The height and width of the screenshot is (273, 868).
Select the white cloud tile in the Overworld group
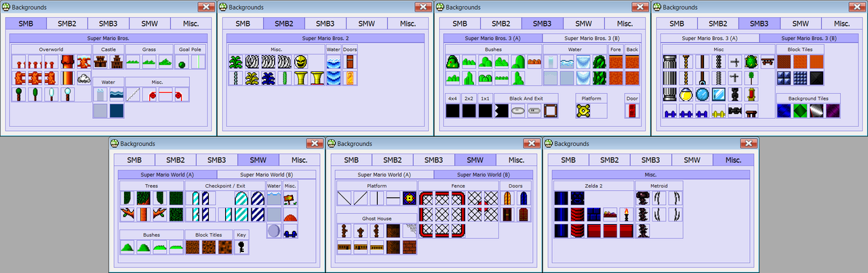pos(84,78)
